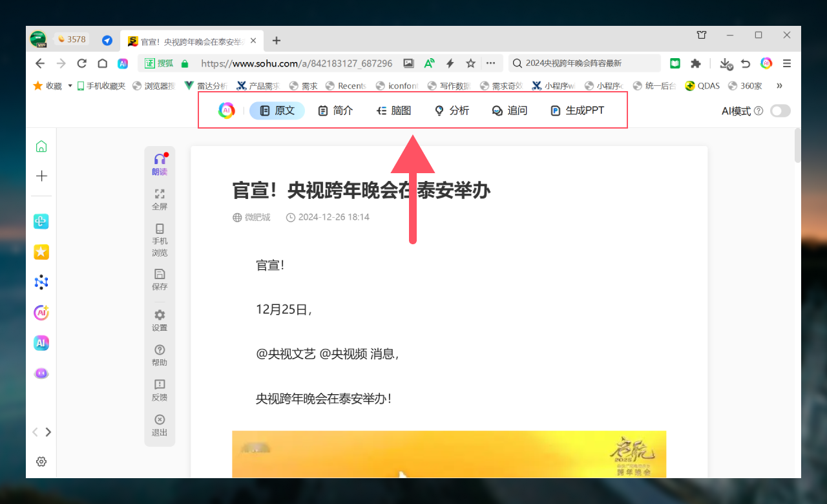Image resolution: width=827 pixels, height=504 pixels.
Task: Open the extensions puzzle icon
Action: (x=696, y=63)
